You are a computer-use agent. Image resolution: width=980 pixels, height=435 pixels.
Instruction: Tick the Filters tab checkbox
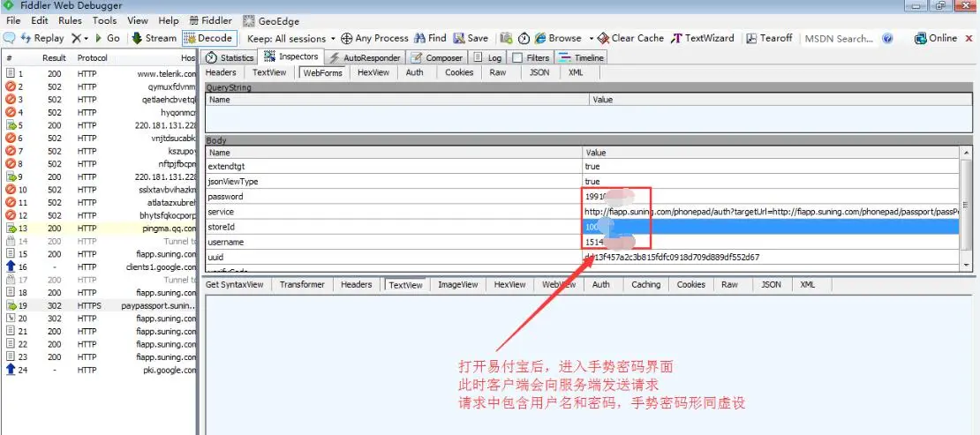tap(517, 57)
